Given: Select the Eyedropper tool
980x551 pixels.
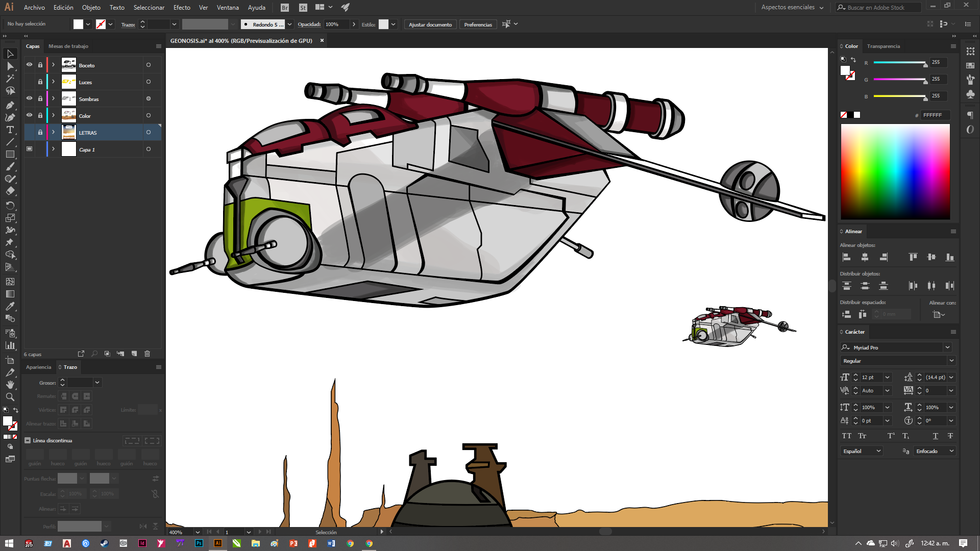Looking at the screenshot, I should 10,306.
